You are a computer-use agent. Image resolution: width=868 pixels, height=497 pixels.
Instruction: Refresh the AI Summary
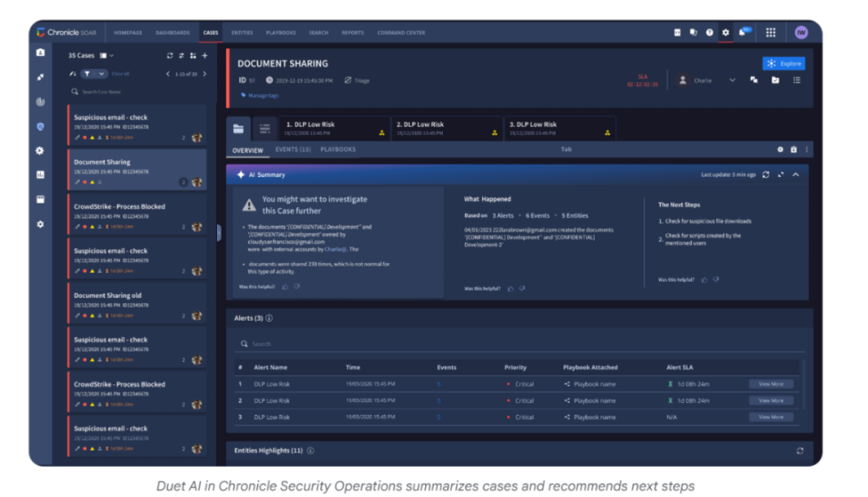(x=766, y=174)
